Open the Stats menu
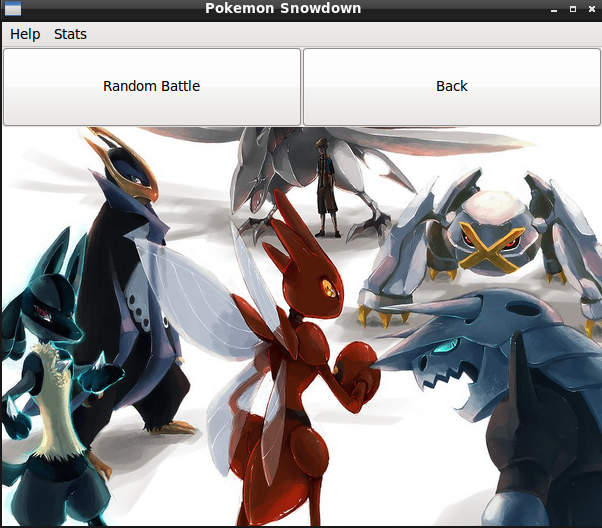Screen dimensions: 602x528 coord(70,34)
